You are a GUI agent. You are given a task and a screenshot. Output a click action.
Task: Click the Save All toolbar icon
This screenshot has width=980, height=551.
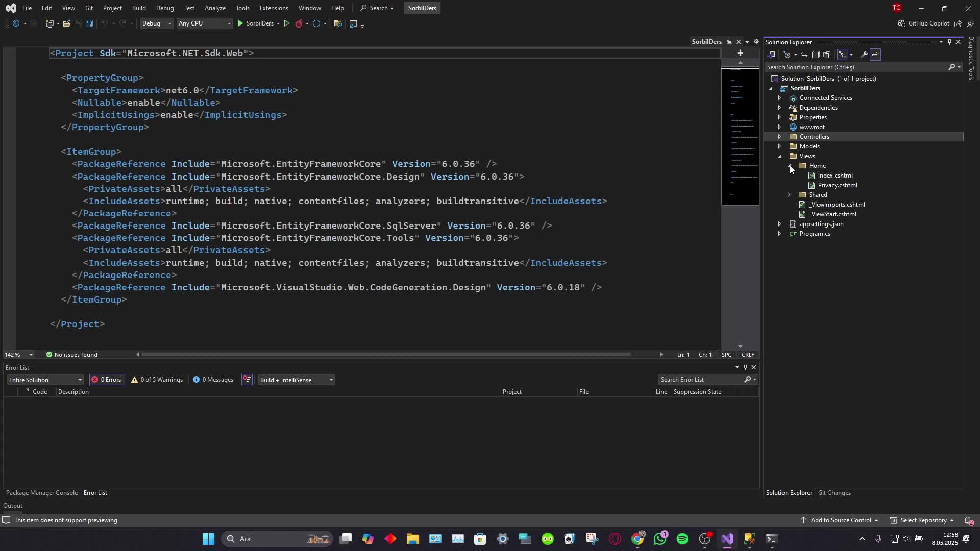tap(89, 23)
